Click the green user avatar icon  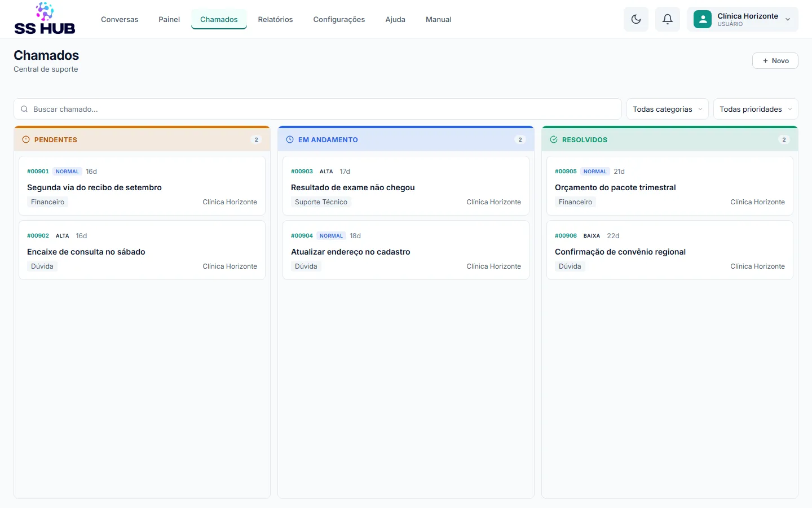703,19
